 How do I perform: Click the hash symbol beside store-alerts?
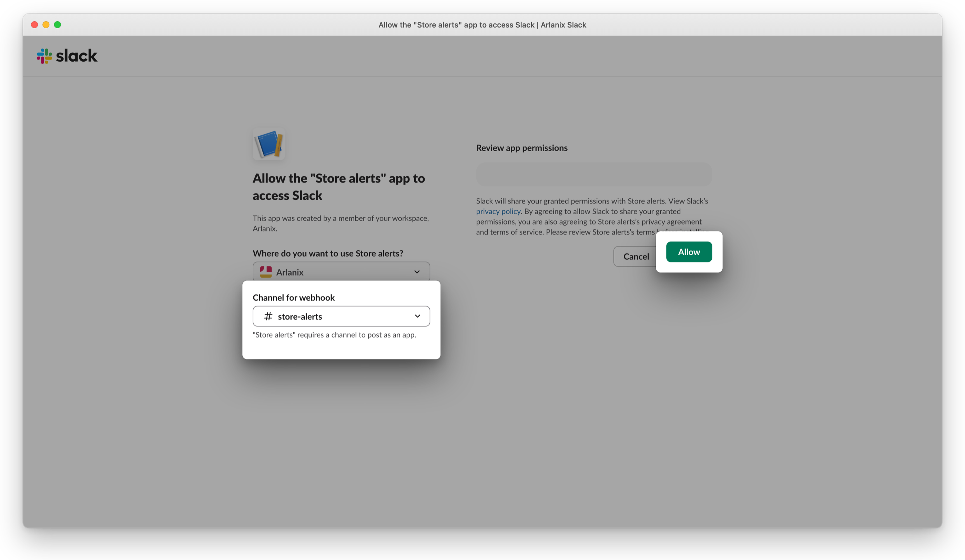[x=268, y=316]
